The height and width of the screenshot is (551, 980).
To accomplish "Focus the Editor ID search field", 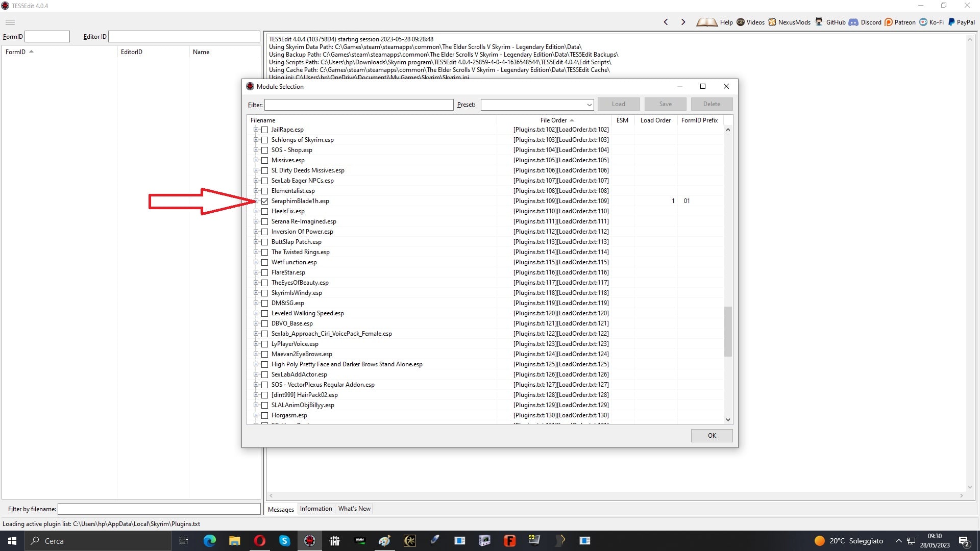I will pos(184,37).
